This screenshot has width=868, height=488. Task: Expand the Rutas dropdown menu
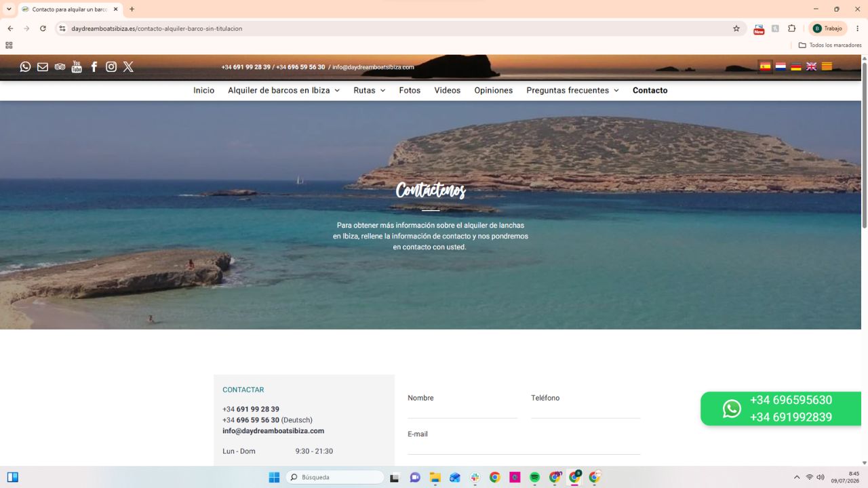[370, 90]
